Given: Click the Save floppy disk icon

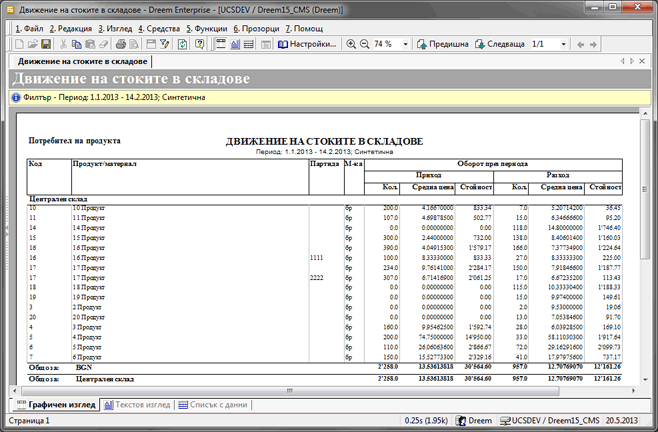Looking at the screenshot, I should 46,44.
